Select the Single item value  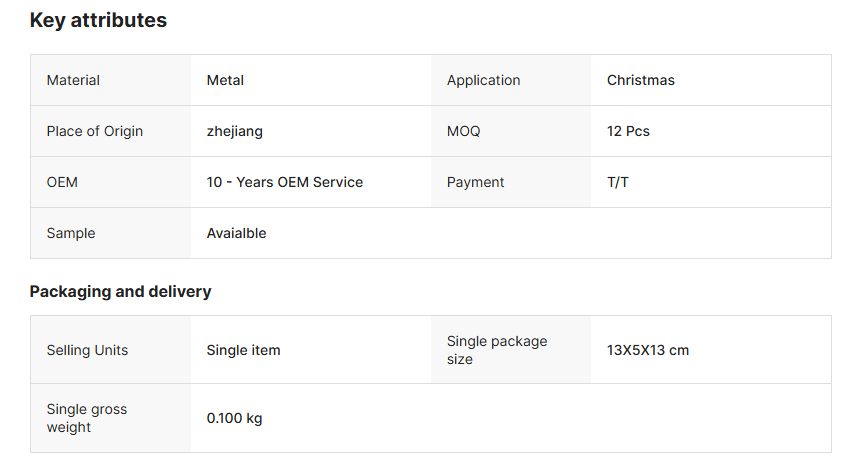(x=243, y=350)
